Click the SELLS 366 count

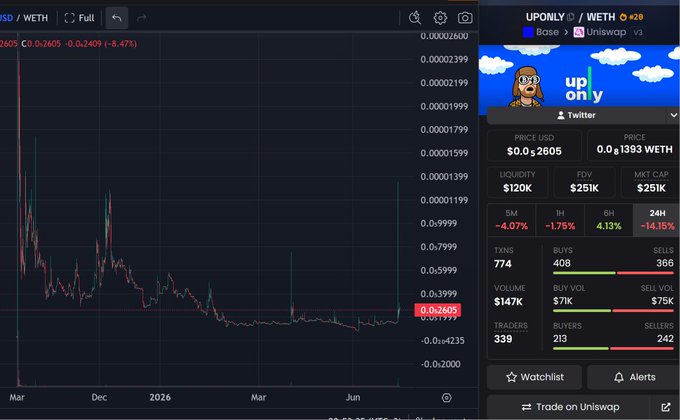pos(665,263)
